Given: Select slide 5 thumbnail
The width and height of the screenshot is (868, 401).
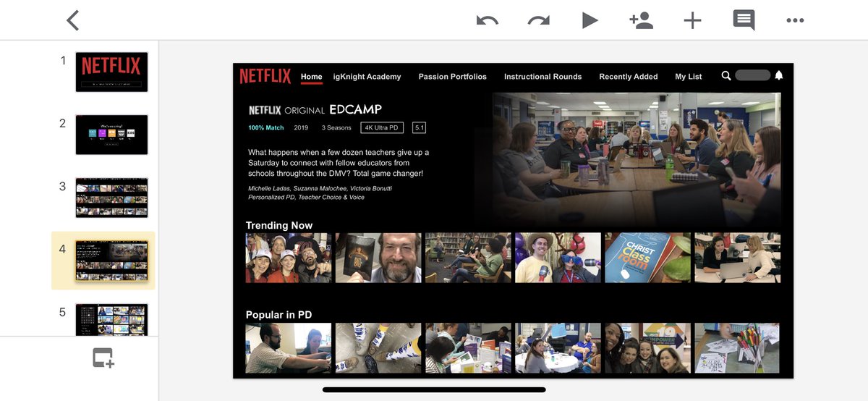Looking at the screenshot, I should 111,319.
